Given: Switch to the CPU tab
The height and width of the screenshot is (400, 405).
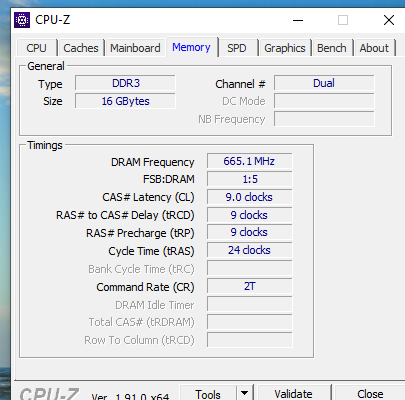Looking at the screenshot, I should [36, 48].
